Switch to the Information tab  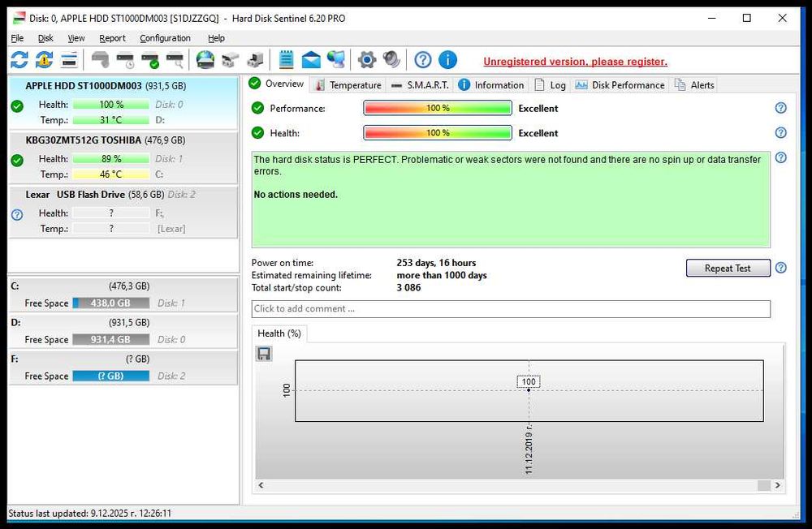click(491, 85)
